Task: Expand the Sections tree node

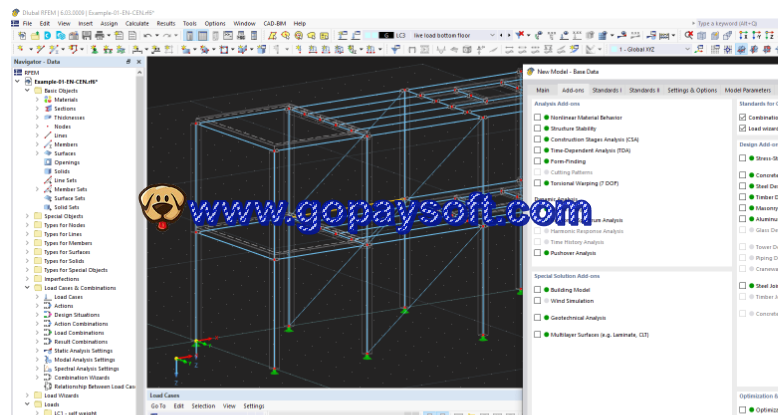Action: coord(37,108)
